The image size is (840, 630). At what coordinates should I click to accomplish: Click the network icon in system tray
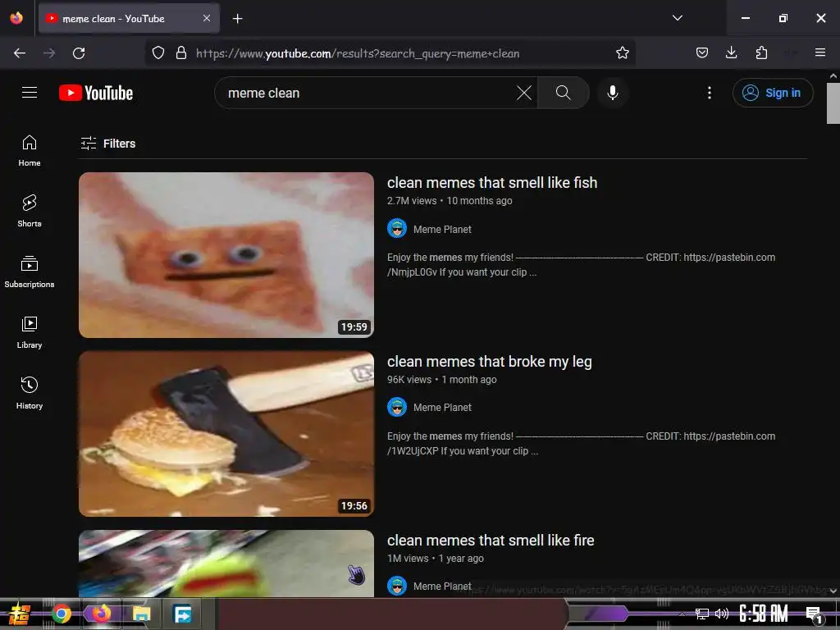(702, 614)
